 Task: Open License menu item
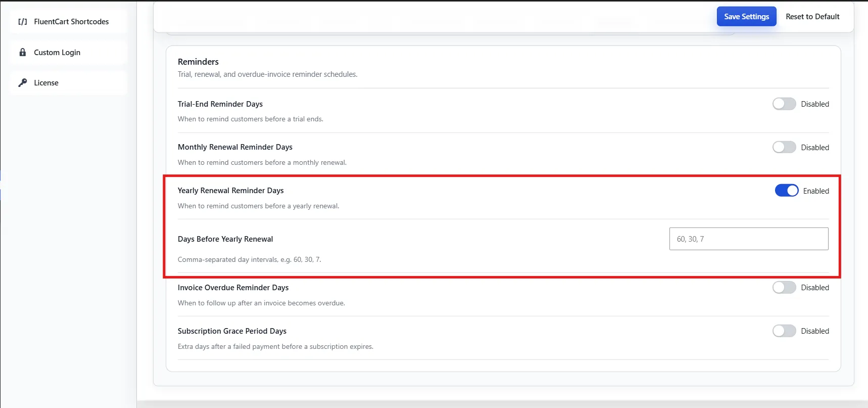[68, 82]
